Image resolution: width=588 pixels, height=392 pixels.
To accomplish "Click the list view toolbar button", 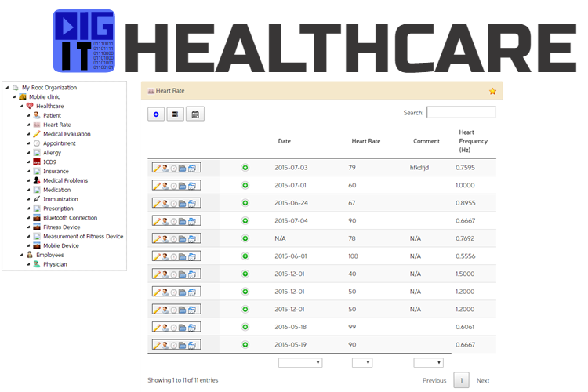I will pyautogui.click(x=175, y=114).
